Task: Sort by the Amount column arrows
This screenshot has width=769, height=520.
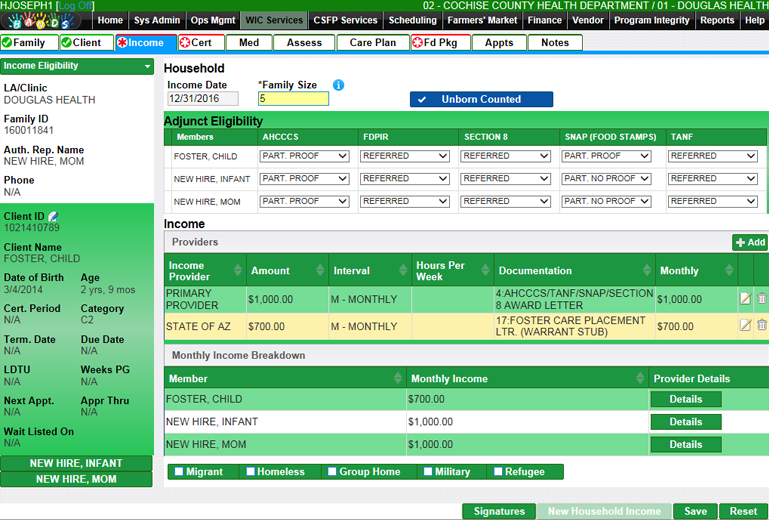Action: pyautogui.click(x=319, y=271)
